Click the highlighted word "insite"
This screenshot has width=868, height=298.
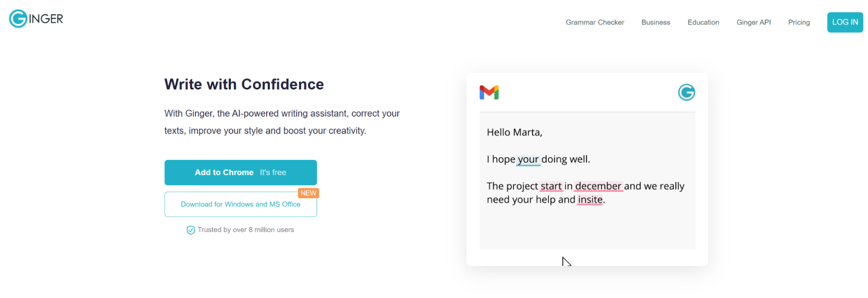[x=590, y=200]
